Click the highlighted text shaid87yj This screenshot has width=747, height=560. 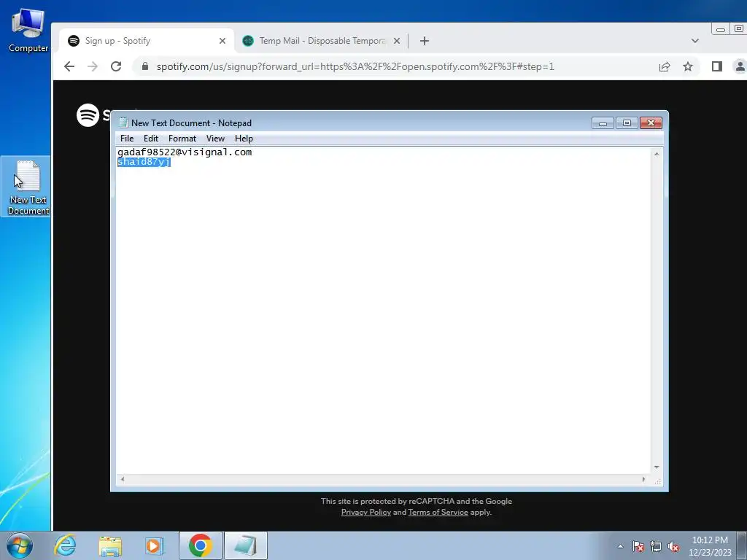pyautogui.click(x=144, y=162)
